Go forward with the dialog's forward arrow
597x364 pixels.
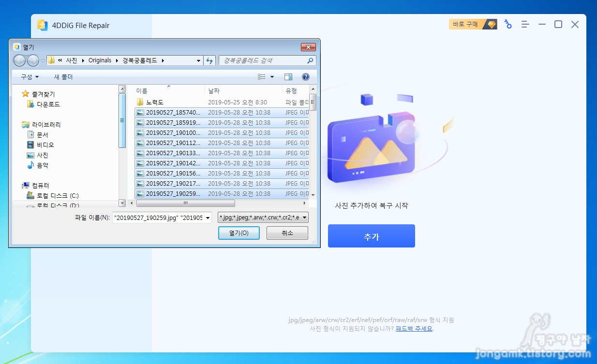point(33,60)
